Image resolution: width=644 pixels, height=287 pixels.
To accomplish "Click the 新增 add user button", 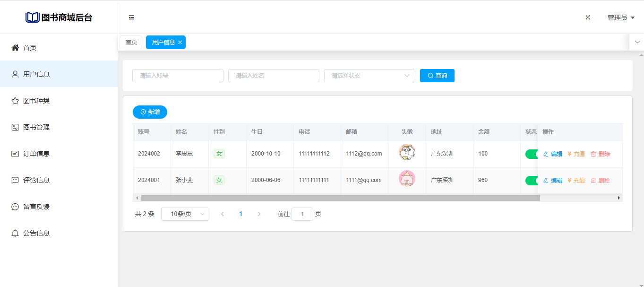I will 150,112.
